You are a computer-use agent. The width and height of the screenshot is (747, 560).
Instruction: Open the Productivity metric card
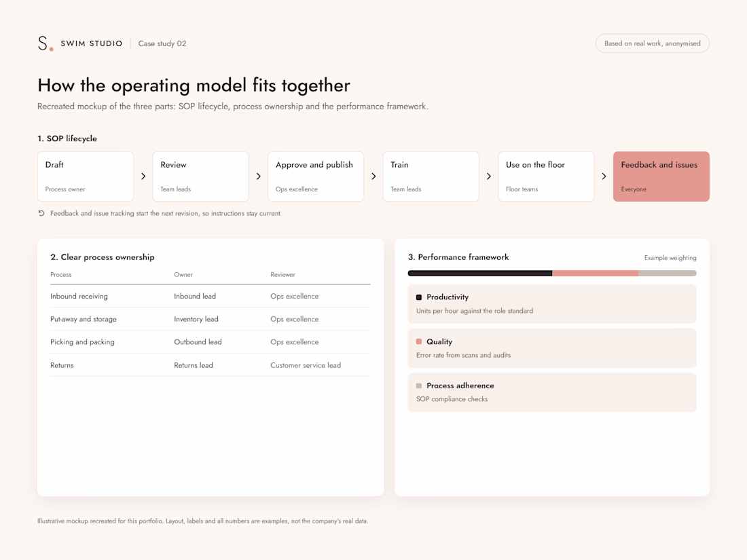(552, 304)
